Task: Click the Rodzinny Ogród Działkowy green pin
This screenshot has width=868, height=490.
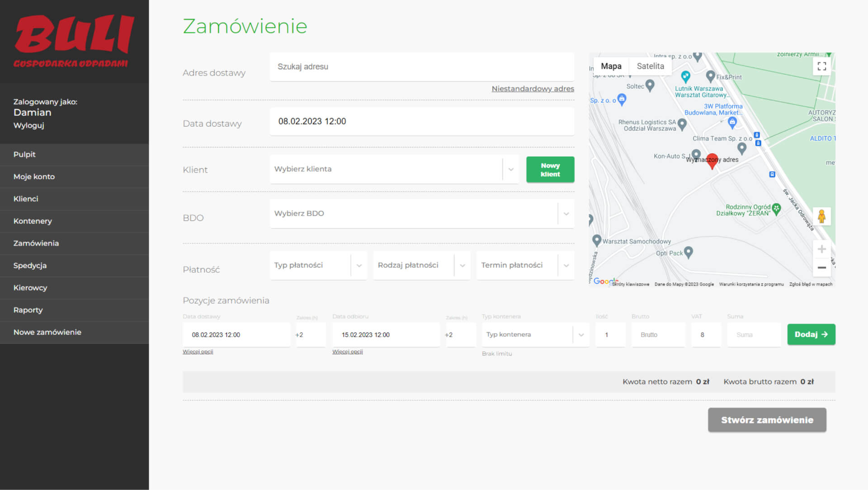Action: tap(776, 209)
